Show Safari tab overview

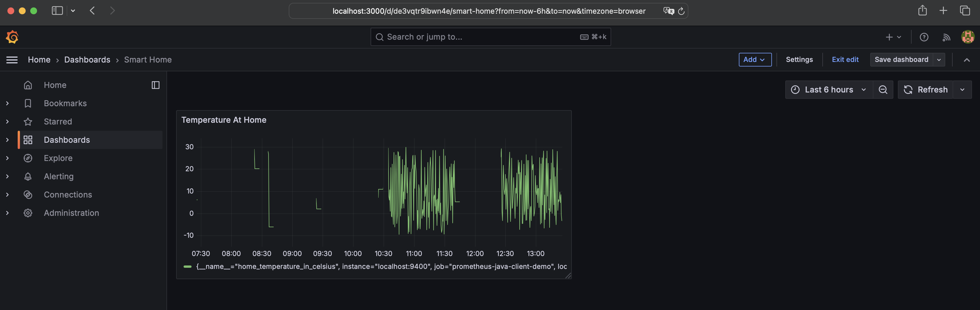(965, 11)
